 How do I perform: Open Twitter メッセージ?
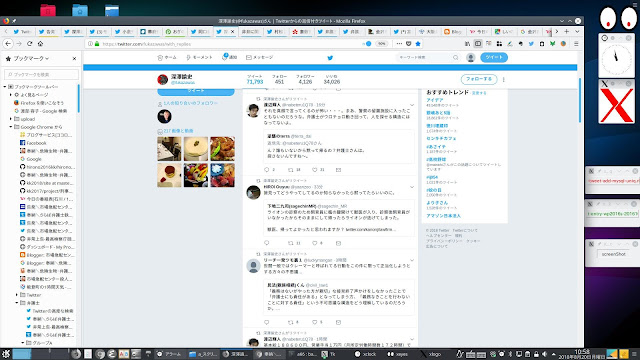tap(259, 58)
